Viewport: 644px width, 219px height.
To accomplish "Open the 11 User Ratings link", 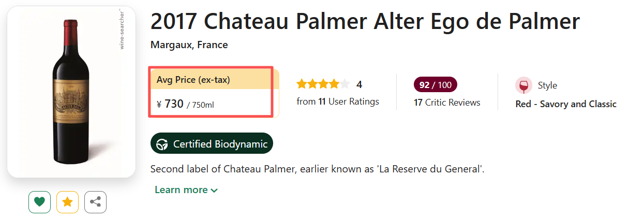I will click(x=349, y=101).
